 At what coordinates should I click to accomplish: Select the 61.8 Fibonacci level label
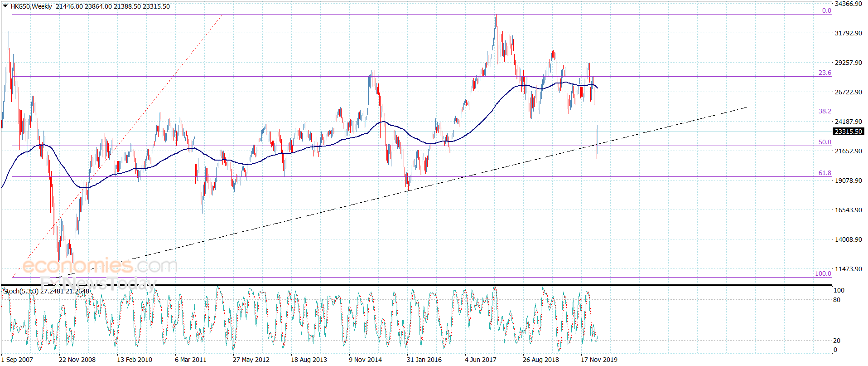point(825,173)
